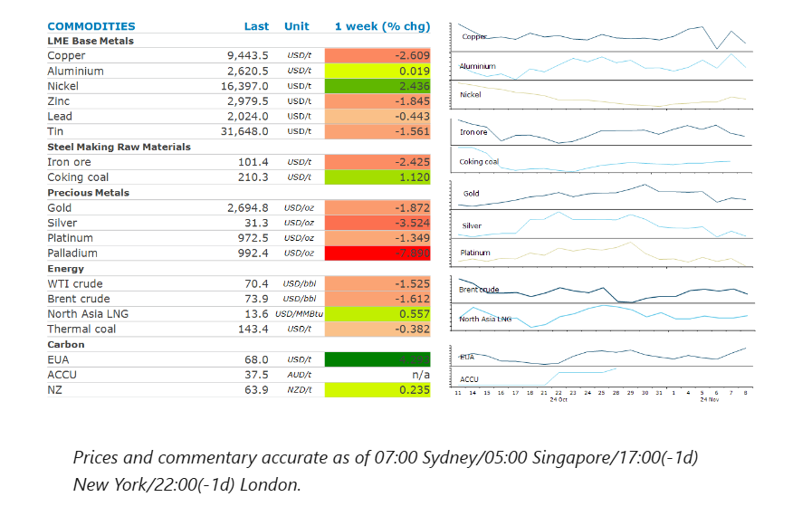Open the Silver sparkline chart
812x516 pixels.
[x=602, y=225]
